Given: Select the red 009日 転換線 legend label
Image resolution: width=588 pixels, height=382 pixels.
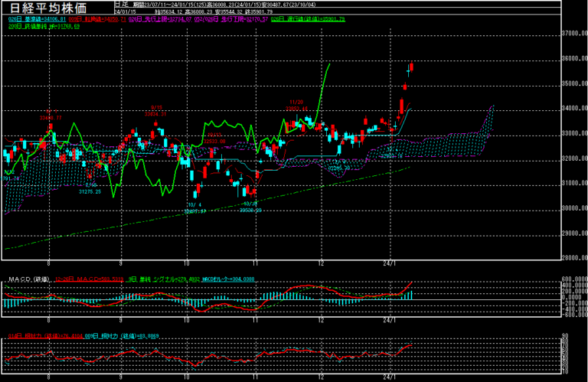Looking at the screenshot, I should pyautogui.click(x=97, y=19).
